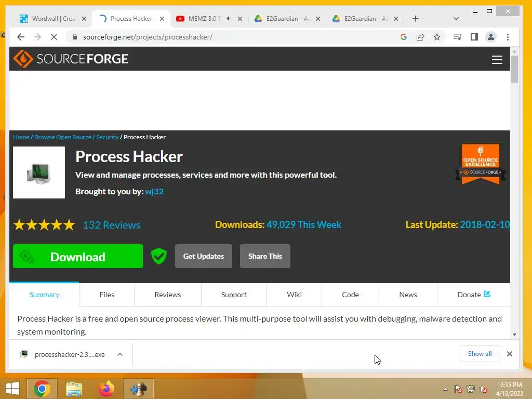Bookmark this page with the star icon

(x=437, y=37)
